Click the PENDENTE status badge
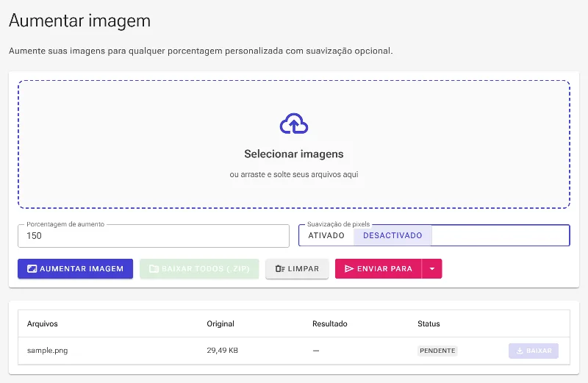588x383 pixels. pyautogui.click(x=437, y=351)
